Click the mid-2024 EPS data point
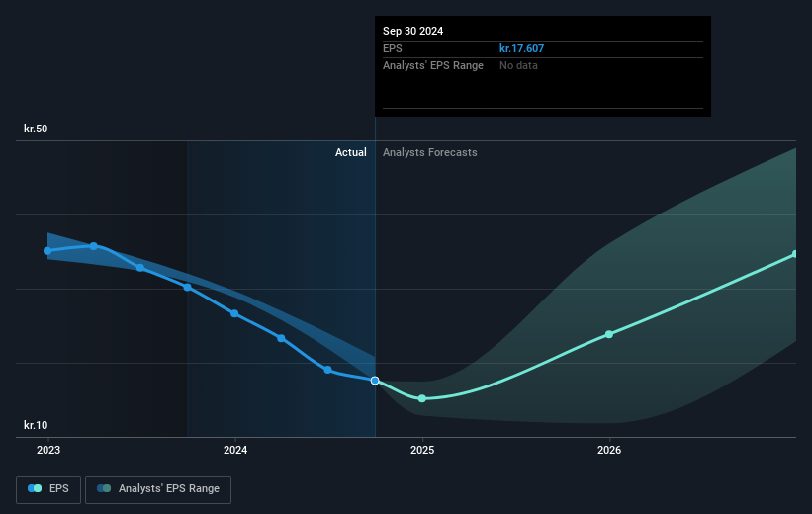The width and height of the screenshot is (812, 514). point(327,370)
